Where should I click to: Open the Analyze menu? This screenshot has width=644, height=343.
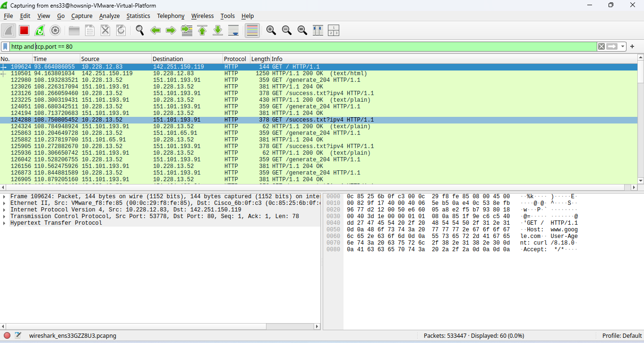110,16
